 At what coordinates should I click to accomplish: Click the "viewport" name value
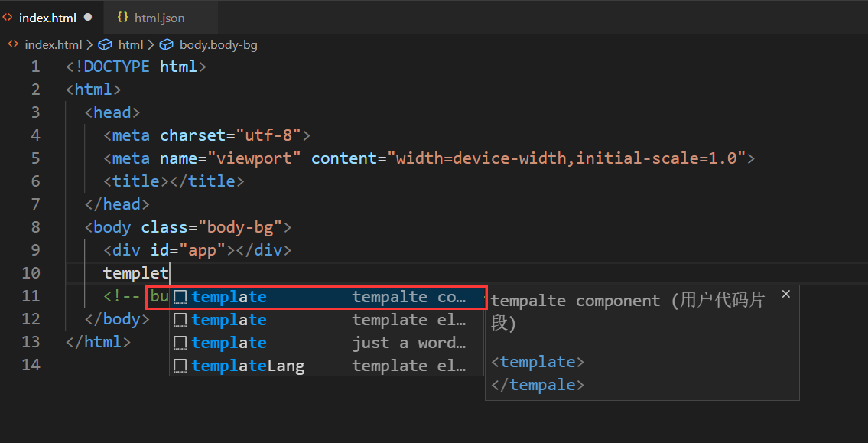coord(254,159)
